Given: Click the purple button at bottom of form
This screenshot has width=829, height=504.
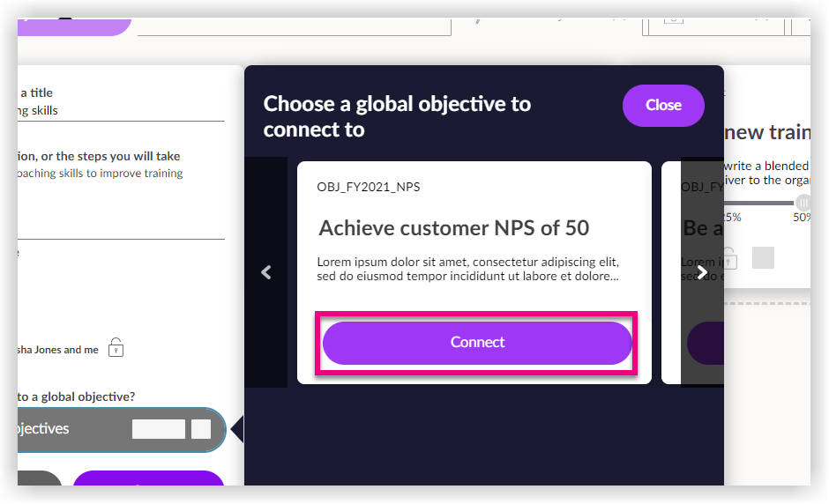Looking at the screenshot, I should tap(148, 481).
